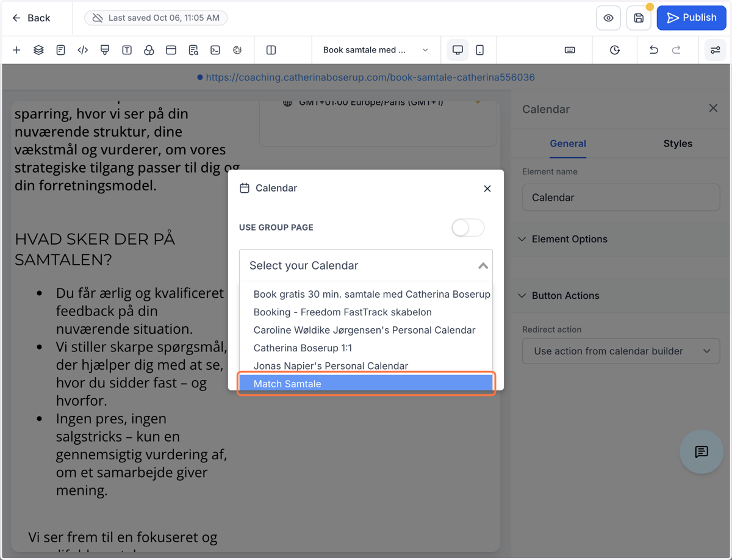
Task: Open the page selector Book samtale dropdown
Action: (x=376, y=50)
